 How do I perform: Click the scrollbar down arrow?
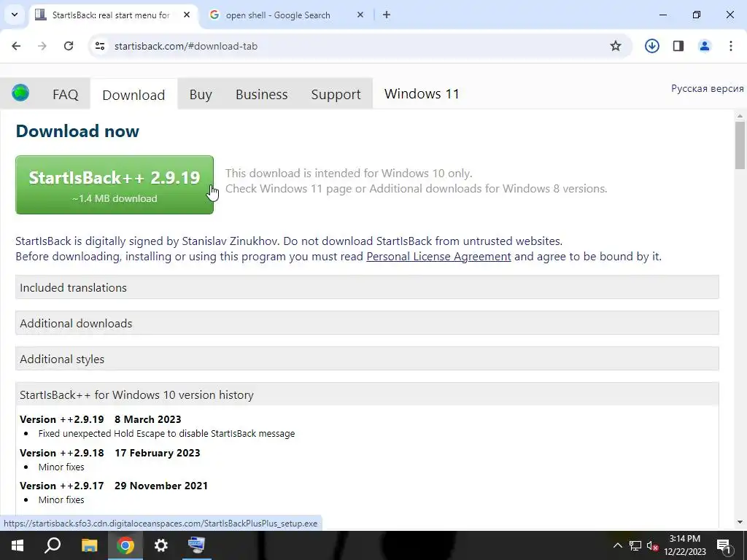pyautogui.click(x=740, y=522)
